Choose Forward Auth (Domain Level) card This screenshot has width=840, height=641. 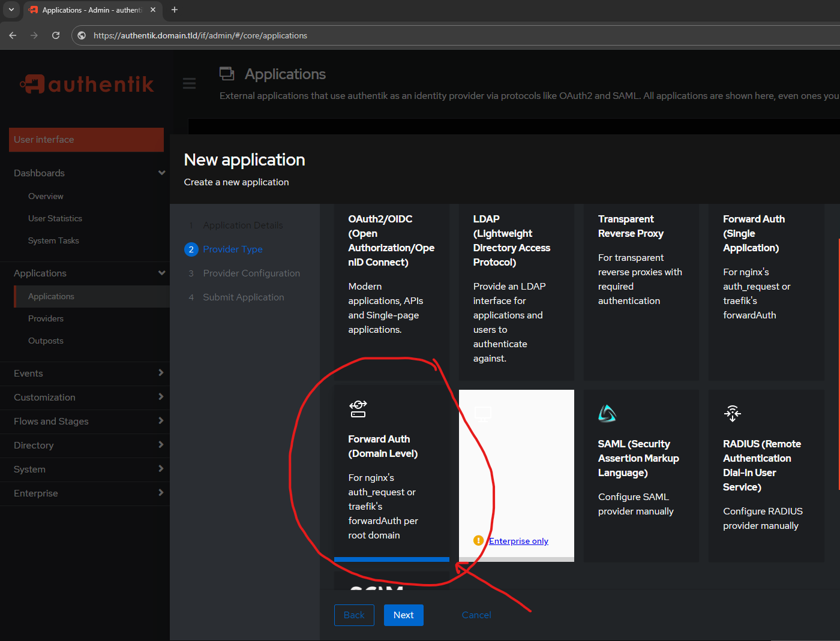[392, 476]
